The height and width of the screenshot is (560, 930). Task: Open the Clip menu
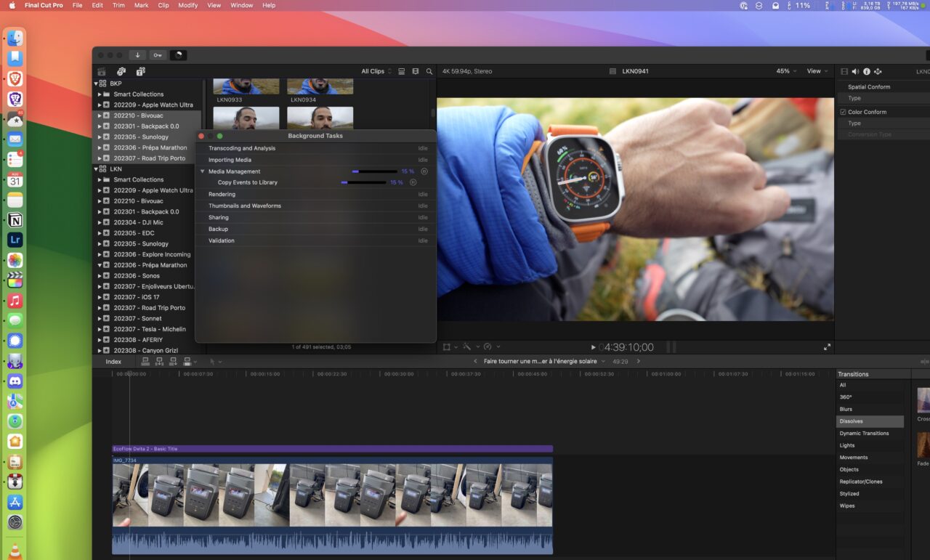point(163,5)
